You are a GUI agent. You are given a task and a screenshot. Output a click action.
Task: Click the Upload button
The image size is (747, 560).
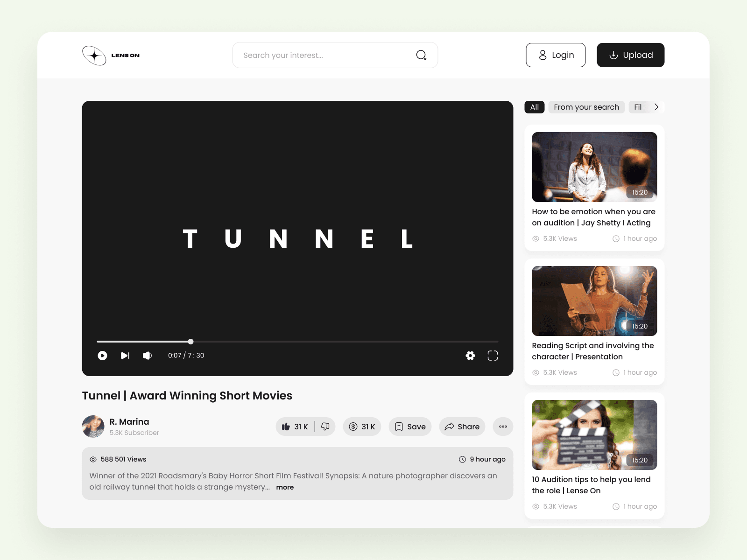[x=631, y=55]
